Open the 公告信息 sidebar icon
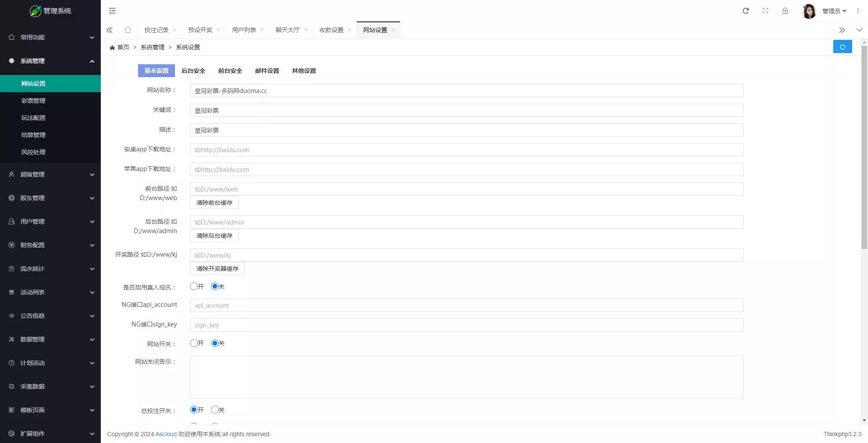 click(11, 316)
